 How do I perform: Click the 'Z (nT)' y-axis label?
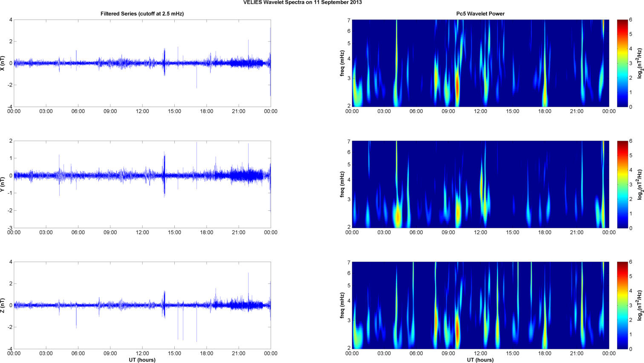pyautogui.click(x=3, y=305)
